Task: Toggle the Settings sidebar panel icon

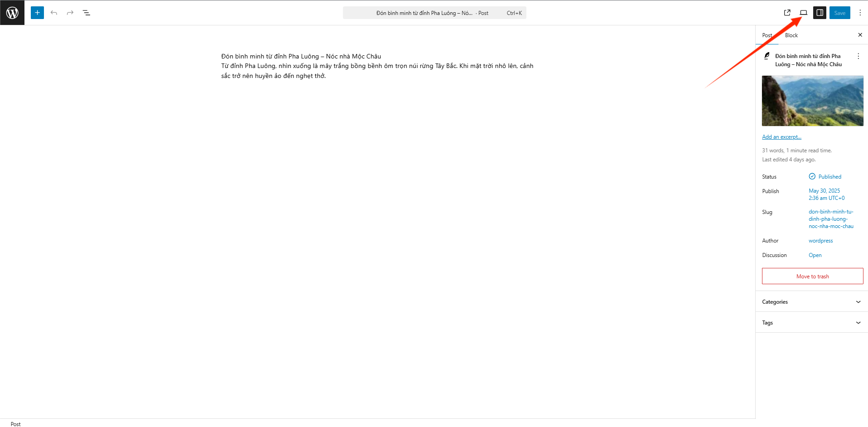Action: (x=820, y=13)
